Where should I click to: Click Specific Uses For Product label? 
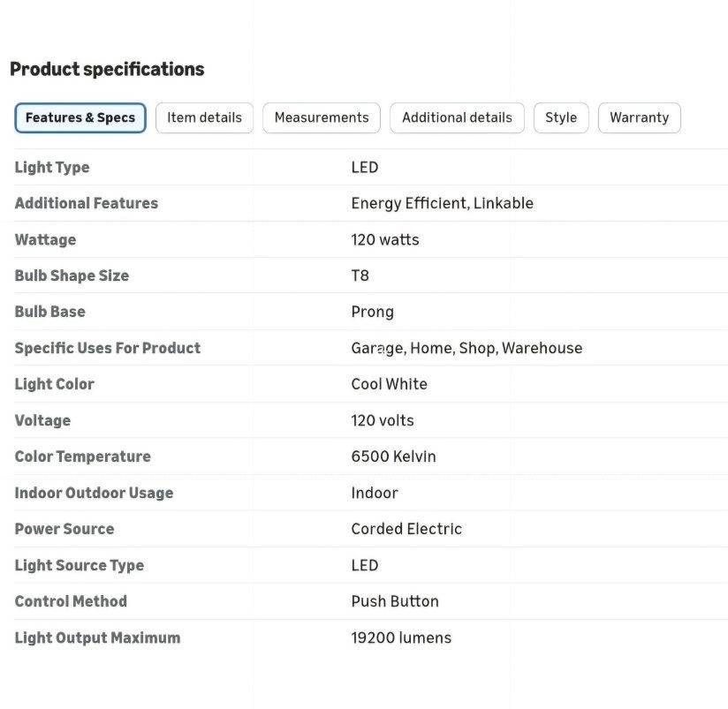(108, 348)
